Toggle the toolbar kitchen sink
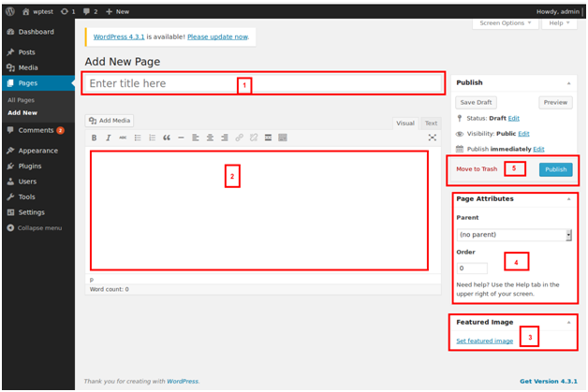This screenshot has width=588, height=392. pyautogui.click(x=283, y=138)
